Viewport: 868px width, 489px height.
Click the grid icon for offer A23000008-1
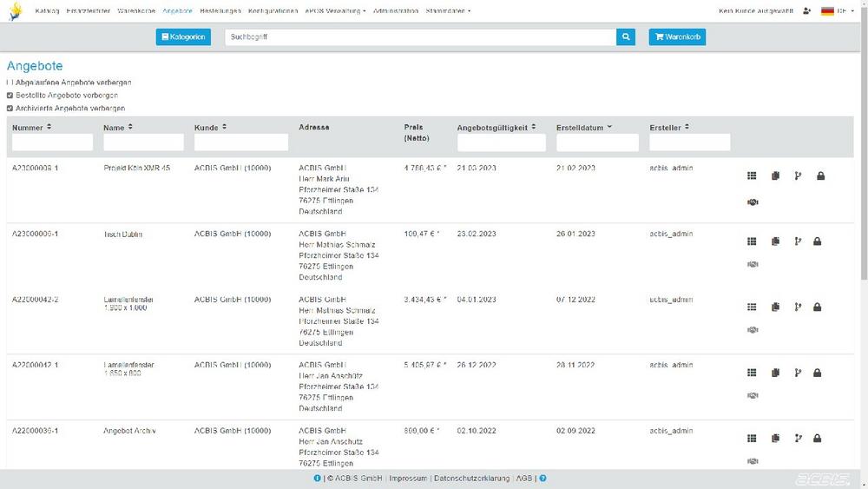[x=752, y=176]
